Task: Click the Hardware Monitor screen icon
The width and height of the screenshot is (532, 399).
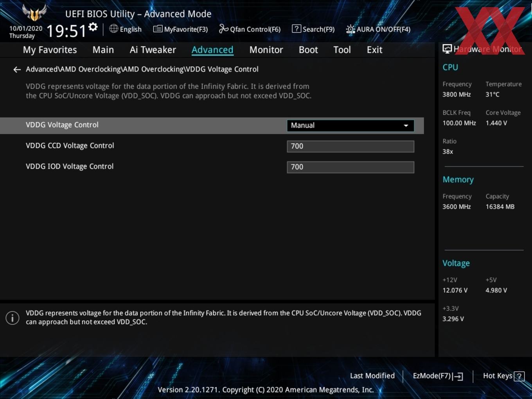Action: (x=447, y=49)
